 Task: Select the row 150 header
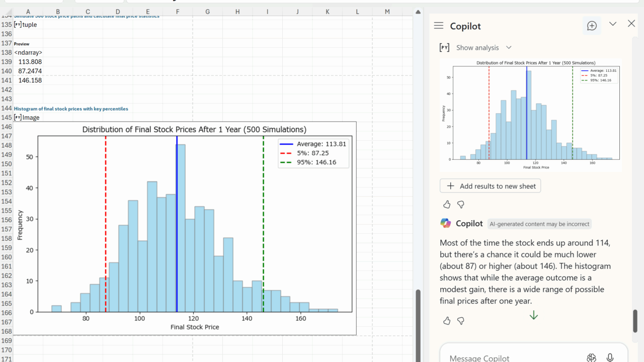(x=7, y=164)
